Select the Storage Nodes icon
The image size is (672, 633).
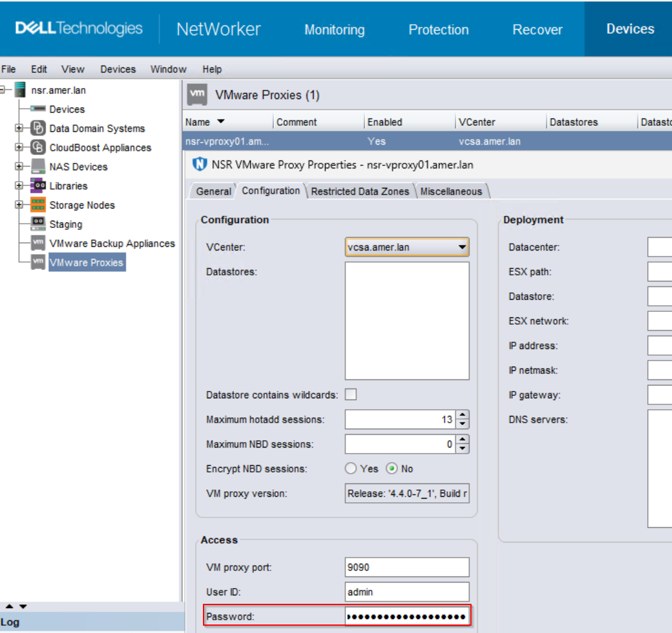(x=38, y=205)
